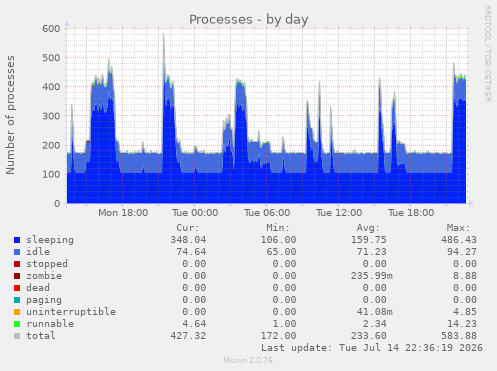Image resolution: width=497 pixels, height=371 pixels.
Task: Click the 'paging' legend label
Action: [44, 300]
